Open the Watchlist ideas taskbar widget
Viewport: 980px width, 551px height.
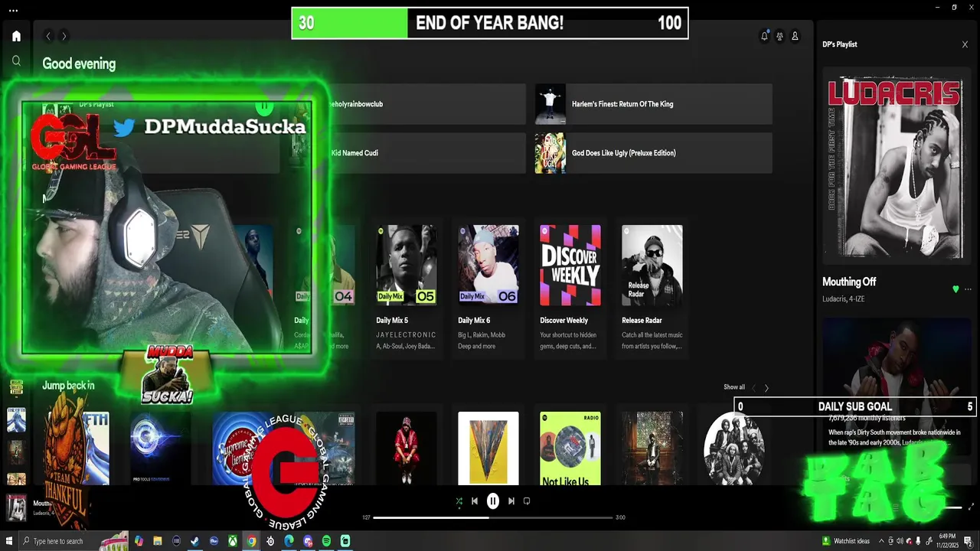coord(846,541)
